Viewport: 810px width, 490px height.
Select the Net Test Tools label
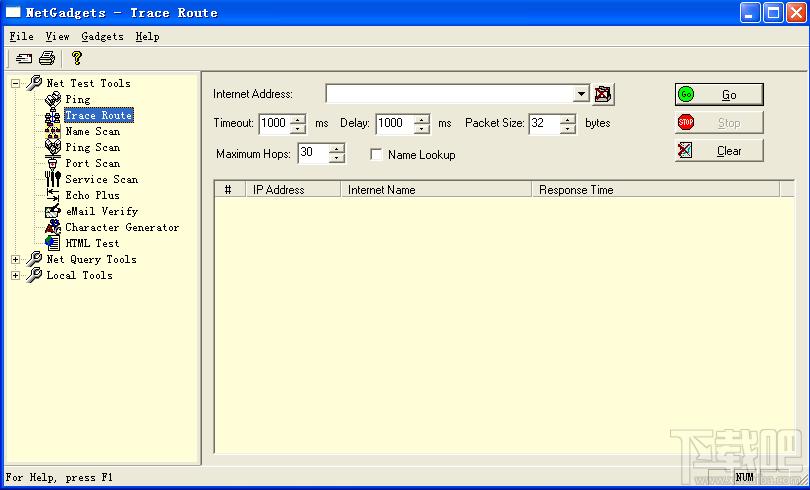pos(88,83)
